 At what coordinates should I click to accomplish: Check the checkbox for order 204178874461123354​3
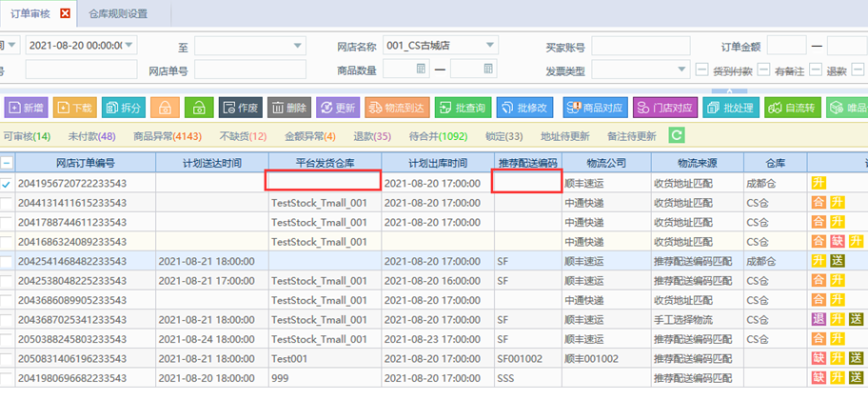pos(7,223)
